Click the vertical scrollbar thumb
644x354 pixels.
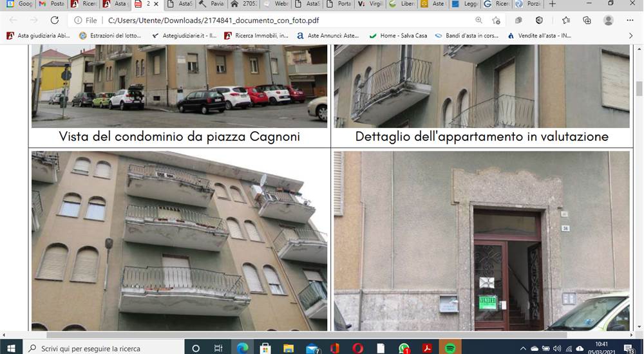coord(639,88)
